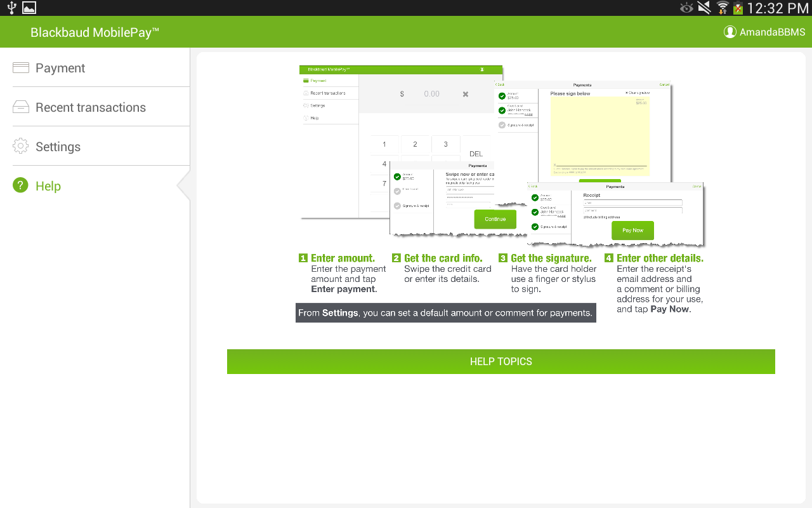The height and width of the screenshot is (508, 812).
Task: Go to Recent transactions label
Action: (x=91, y=107)
